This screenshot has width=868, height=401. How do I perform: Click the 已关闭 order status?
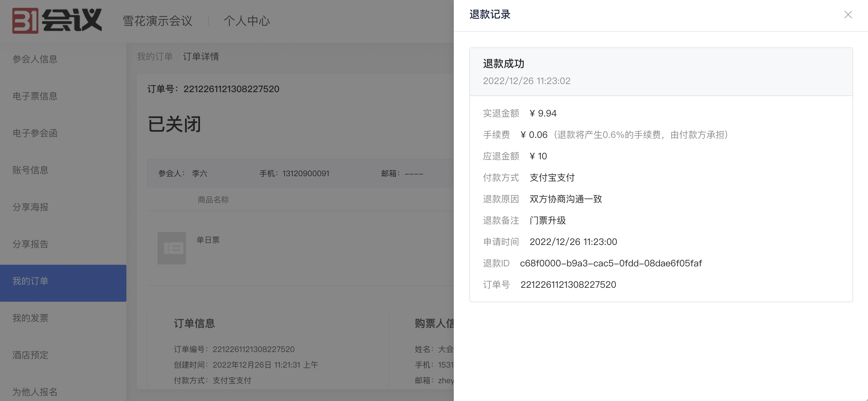click(x=175, y=124)
